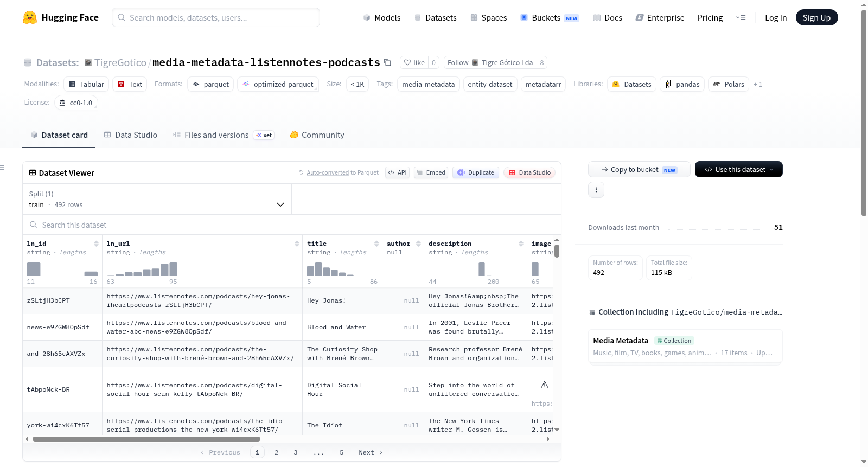Click the API button in Dataset Viewer

coord(397,172)
